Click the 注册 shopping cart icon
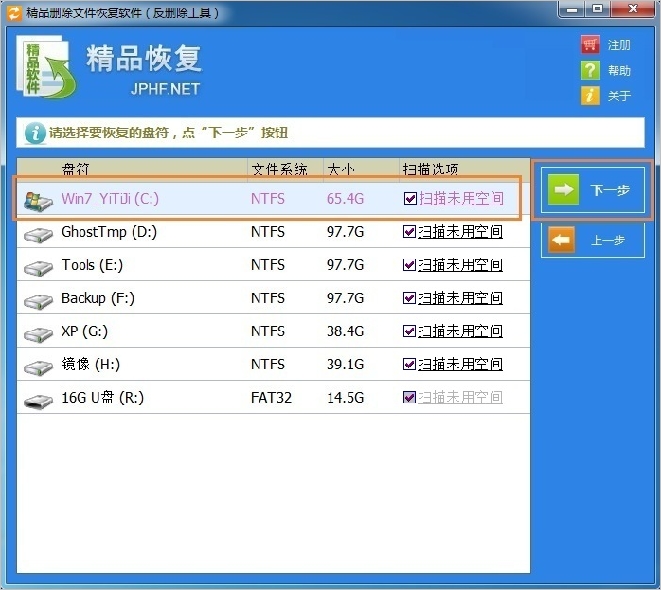 [590, 44]
